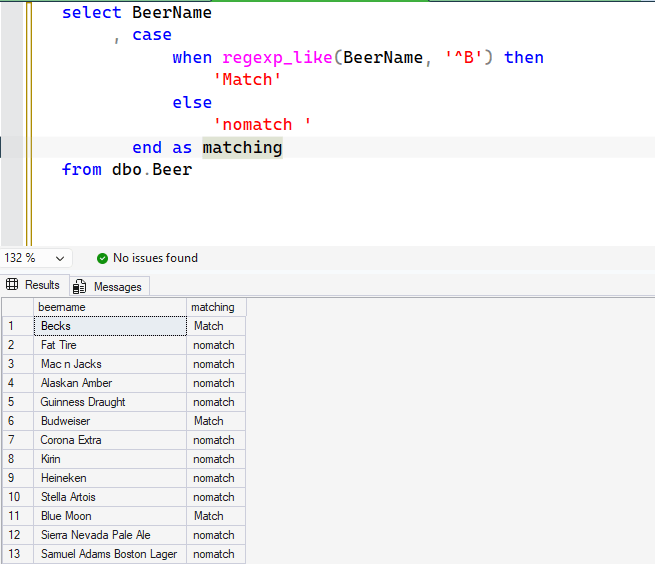Click the from keyword in the query

click(x=82, y=170)
